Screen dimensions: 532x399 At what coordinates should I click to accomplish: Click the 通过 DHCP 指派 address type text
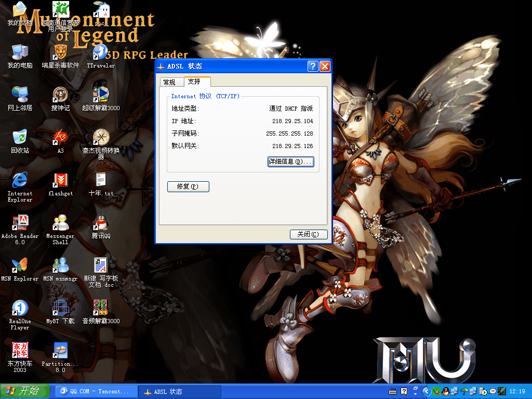click(291, 109)
